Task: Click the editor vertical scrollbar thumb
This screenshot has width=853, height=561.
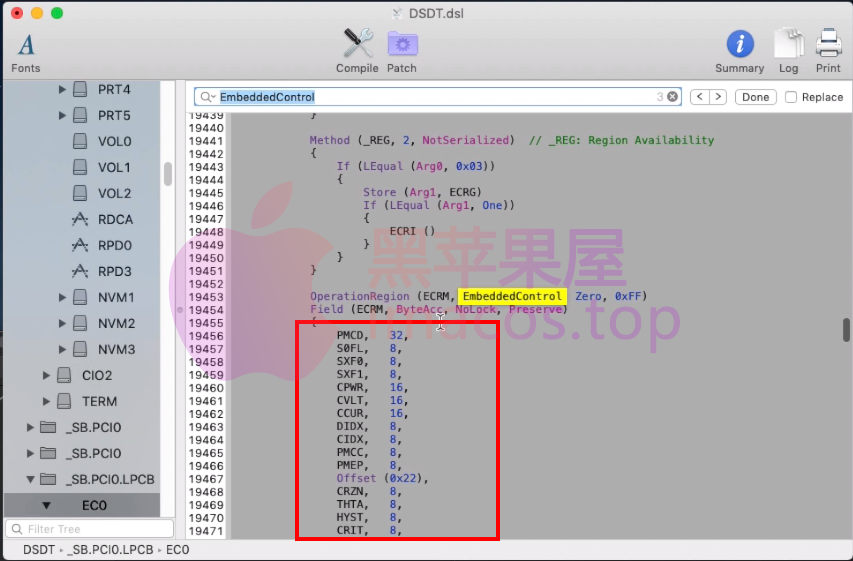Action: (846, 330)
